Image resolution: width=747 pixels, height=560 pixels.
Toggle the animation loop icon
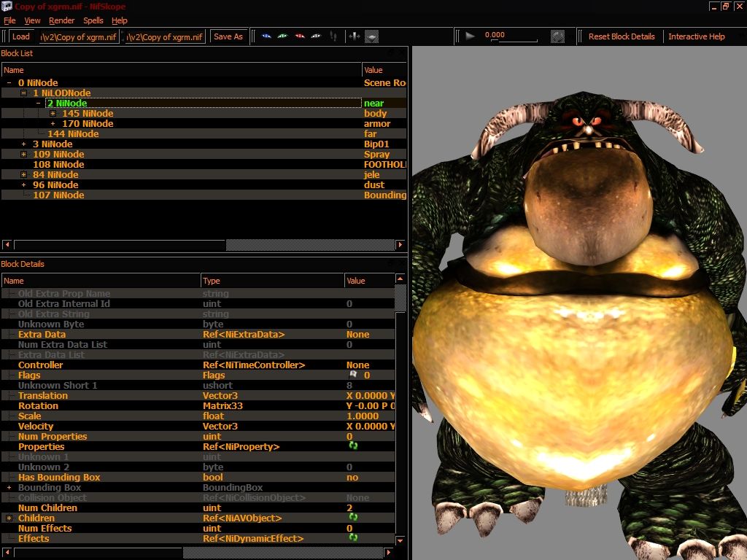[557, 36]
